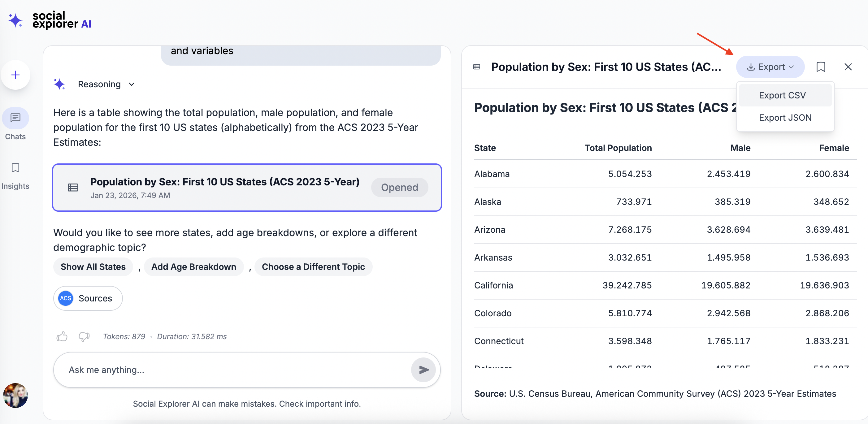
Task: Collapse the Export dropdown
Action: pos(770,67)
